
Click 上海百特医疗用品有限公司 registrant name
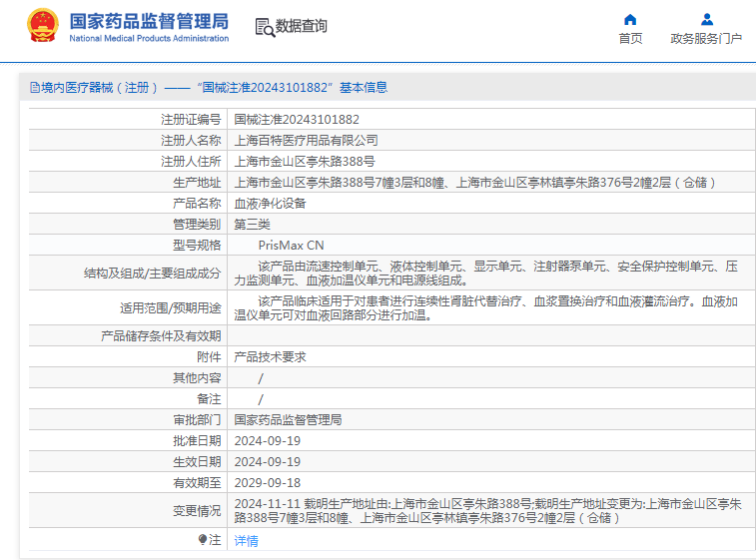(x=306, y=140)
